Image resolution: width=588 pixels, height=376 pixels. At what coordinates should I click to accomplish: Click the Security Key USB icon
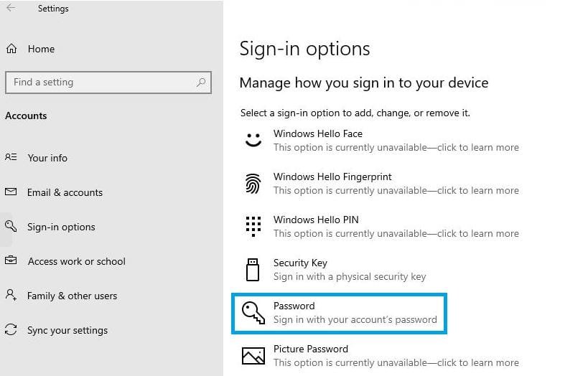coord(253,270)
